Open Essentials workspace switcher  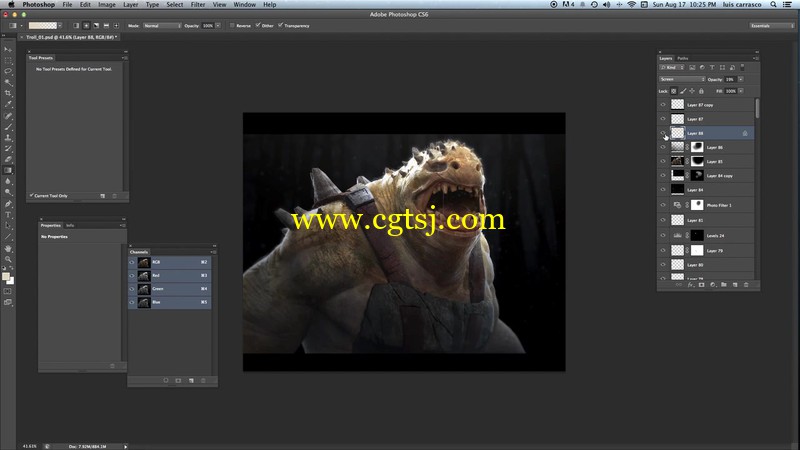click(771, 26)
